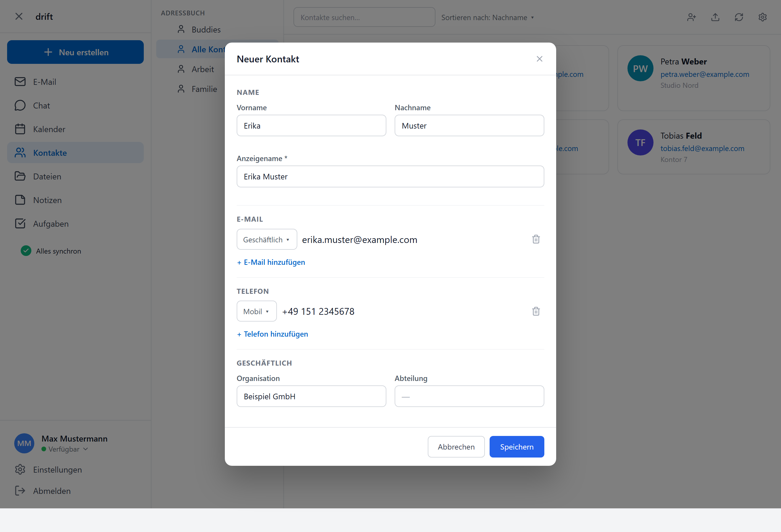781x532 pixels.
Task: Click the PW avatar of Petra Weber
Action: coord(640,68)
